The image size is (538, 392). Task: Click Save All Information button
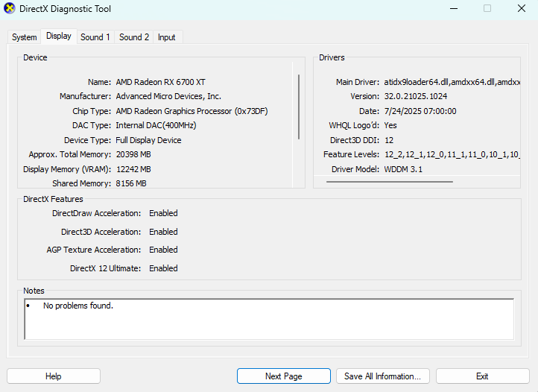382,376
